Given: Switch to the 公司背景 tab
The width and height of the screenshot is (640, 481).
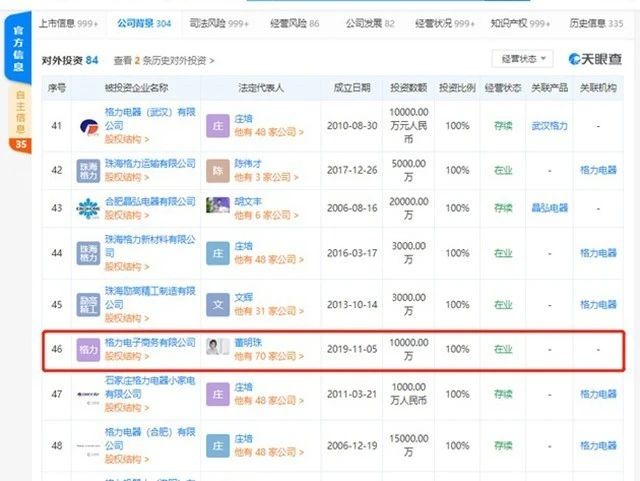Looking at the screenshot, I should click(144, 23).
